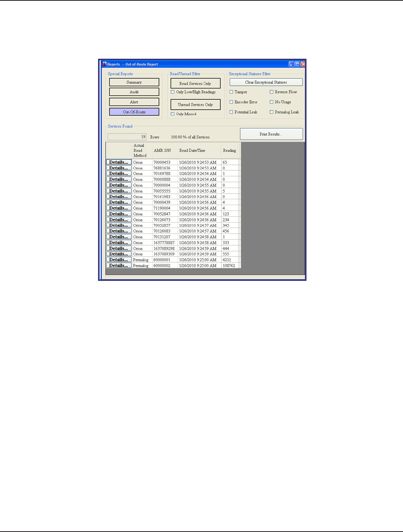
Task: Select reading value 345
Action: 230,225
